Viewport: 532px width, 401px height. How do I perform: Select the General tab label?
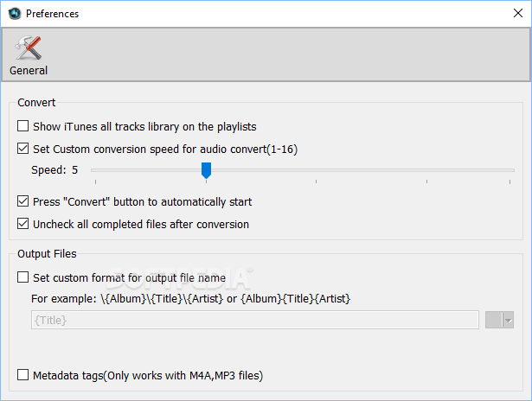click(x=29, y=71)
